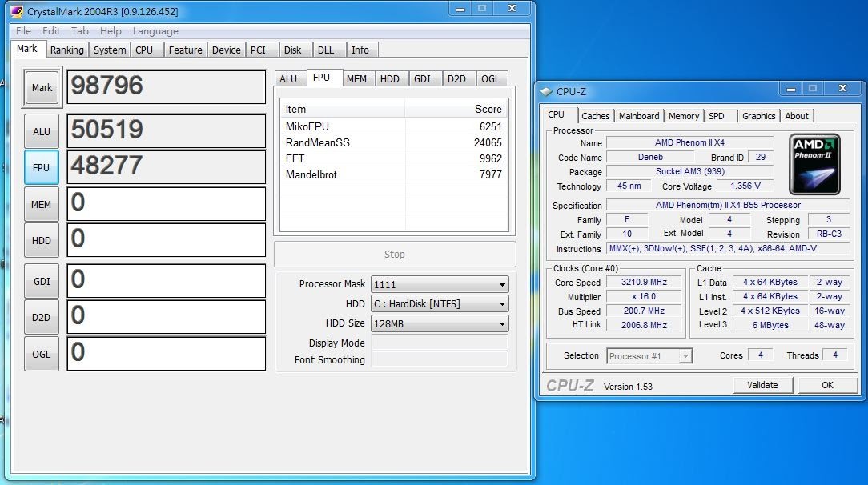Switch to the Device tab
Screen dimensions: 868x485
[227, 50]
